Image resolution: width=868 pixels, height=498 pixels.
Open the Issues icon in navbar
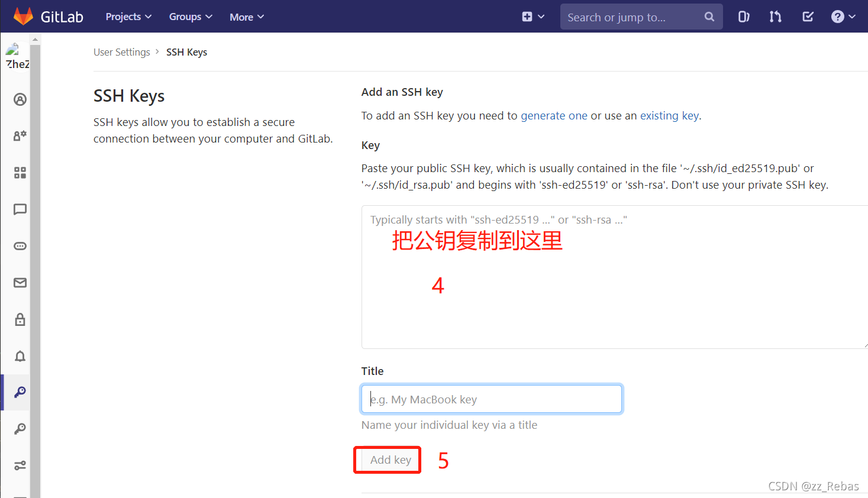click(x=744, y=17)
